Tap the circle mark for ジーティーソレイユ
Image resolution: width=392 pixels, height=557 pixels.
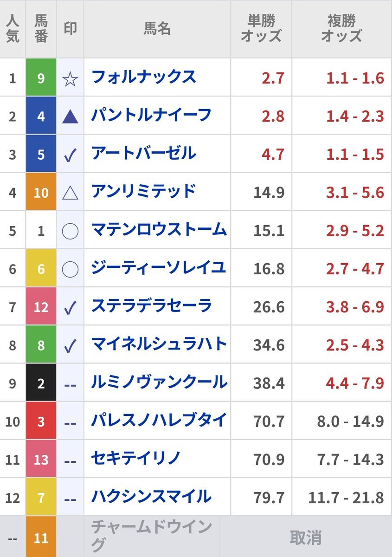(x=70, y=269)
